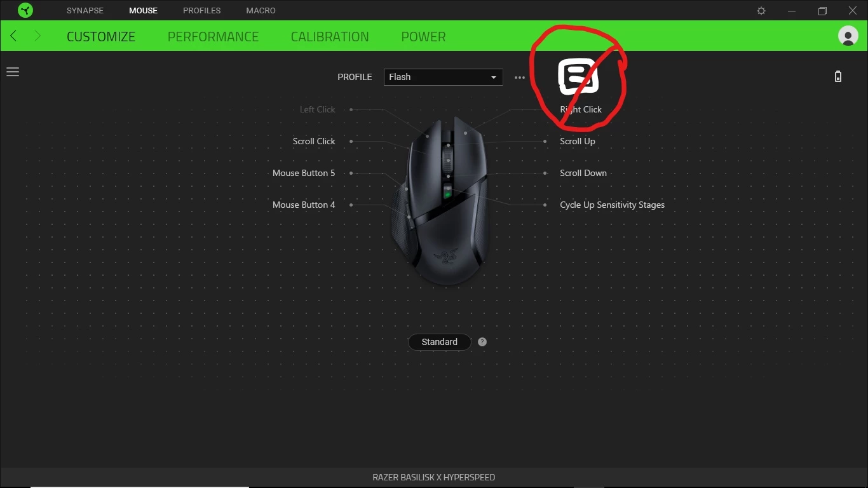Viewport: 868px width, 488px height.
Task: Select the Right Click assignment
Action: (581, 109)
